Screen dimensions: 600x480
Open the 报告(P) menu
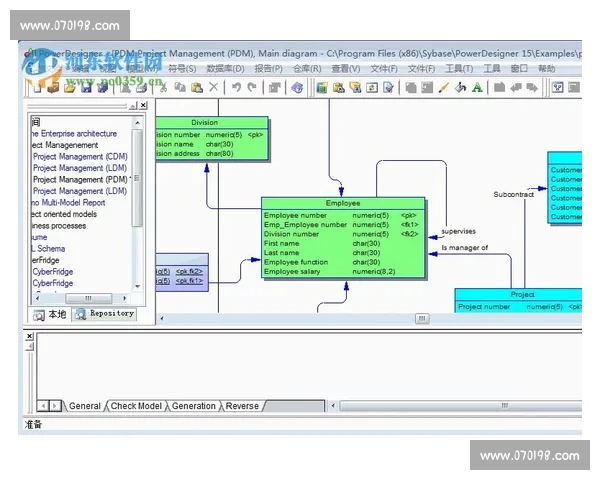(268, 69)
